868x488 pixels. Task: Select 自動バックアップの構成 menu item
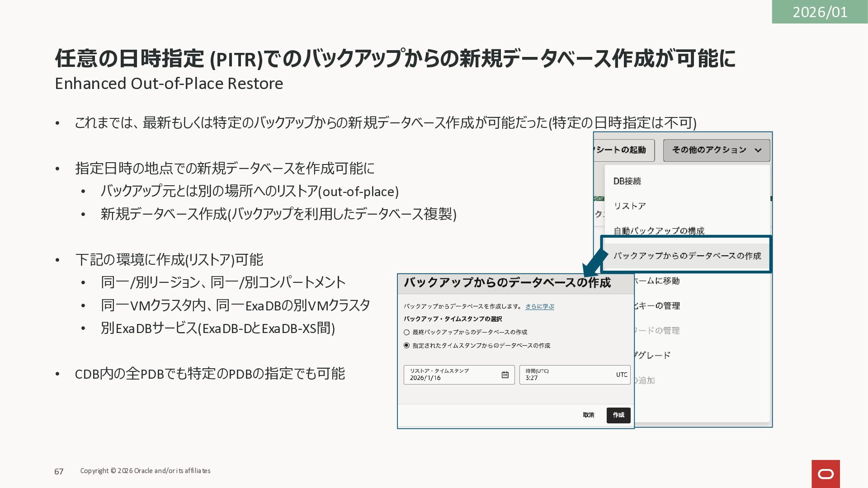coord(659,231)
